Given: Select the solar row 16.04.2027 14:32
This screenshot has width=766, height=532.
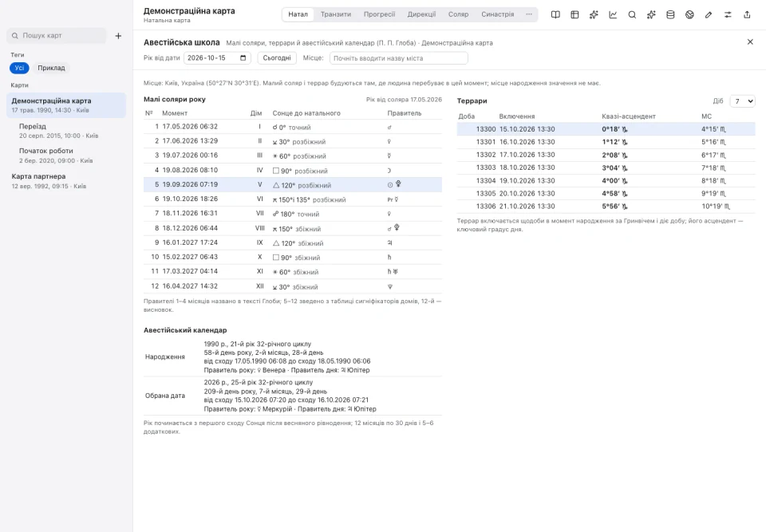Looking at the screenshot, I should (x=293, y=286).
